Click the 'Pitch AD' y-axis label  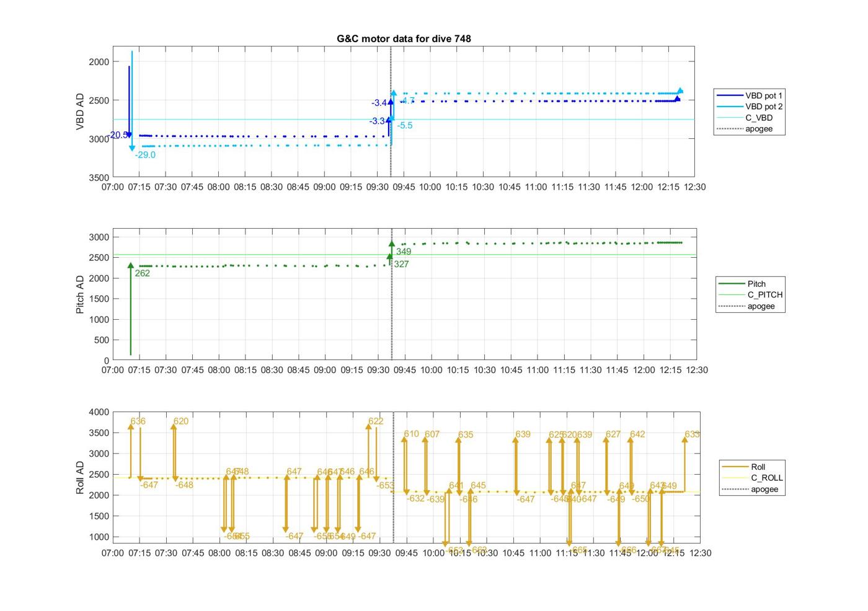80,294
